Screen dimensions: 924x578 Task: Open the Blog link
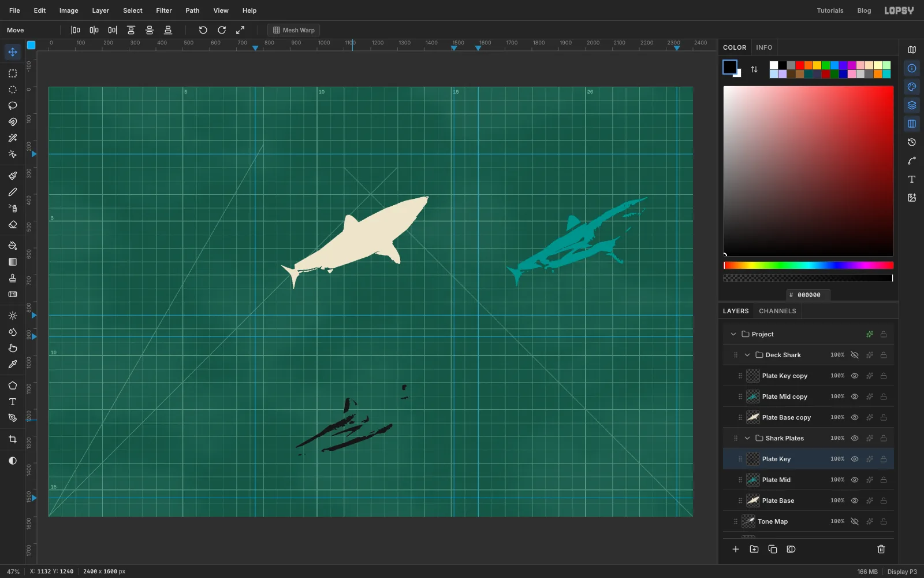(864, 10)
